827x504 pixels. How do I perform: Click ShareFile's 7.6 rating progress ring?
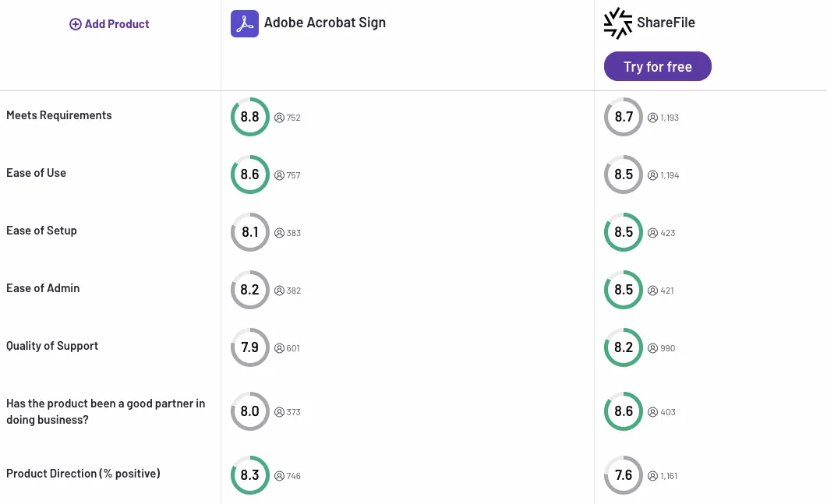[x=623, y=474]
